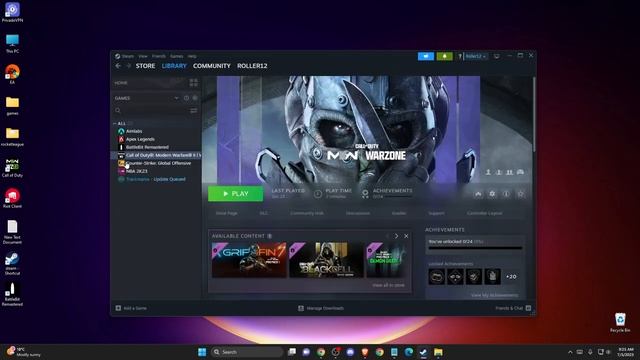Open Friends & Chat

point(513,308)
